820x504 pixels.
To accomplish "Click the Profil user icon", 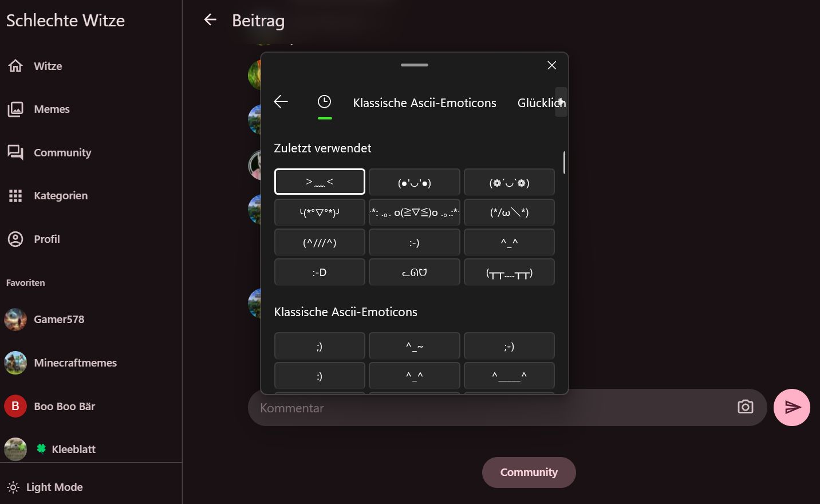I will [15, 239].
